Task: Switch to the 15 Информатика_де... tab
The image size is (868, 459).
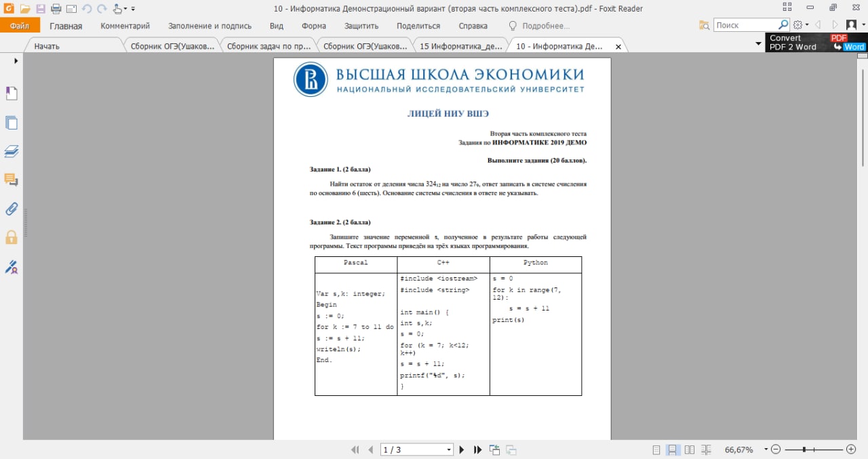Action: tap(461, 46)
